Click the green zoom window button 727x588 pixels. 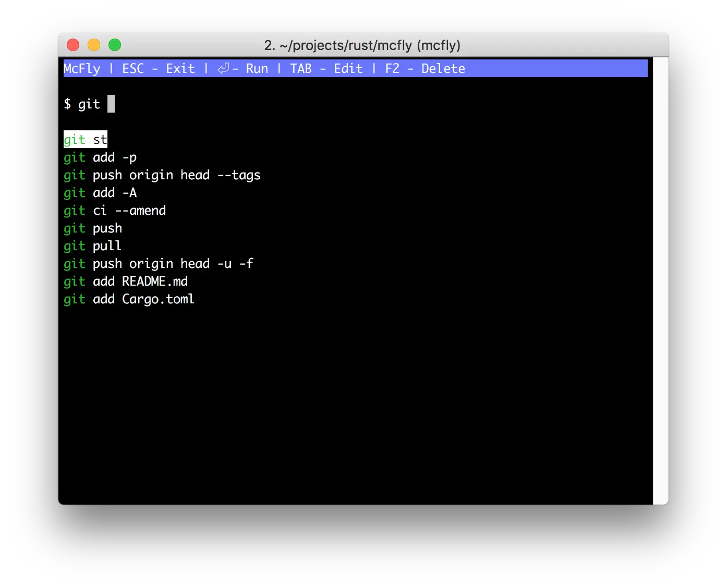tap(115, 45)
